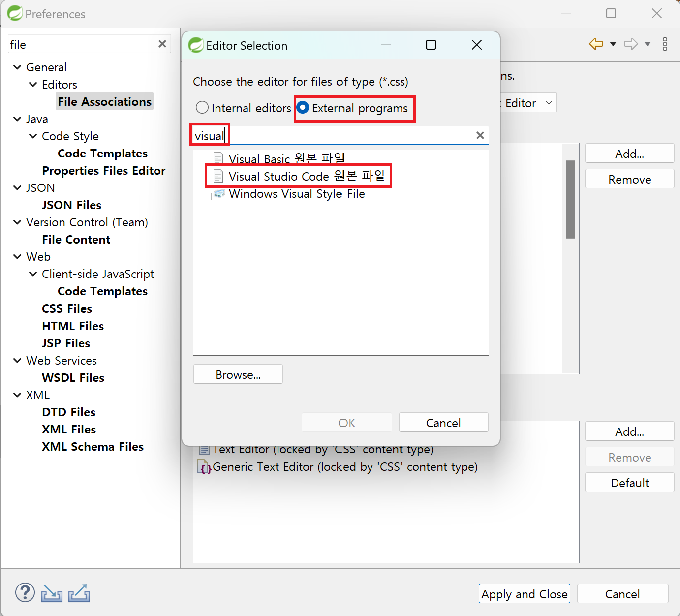680x616 pixels.
Task: Clear the 'visual' search field in Editor Selection
Action: tap(480, 135)
